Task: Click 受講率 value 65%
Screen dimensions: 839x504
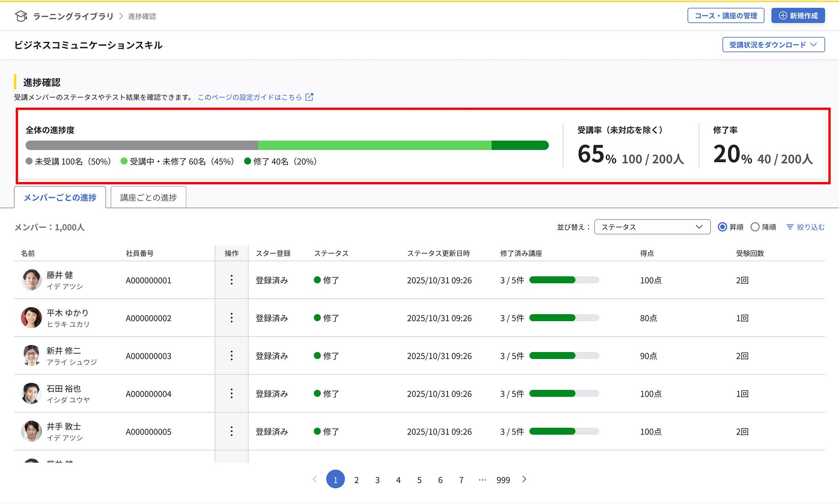Action: (x=597, y=154)
